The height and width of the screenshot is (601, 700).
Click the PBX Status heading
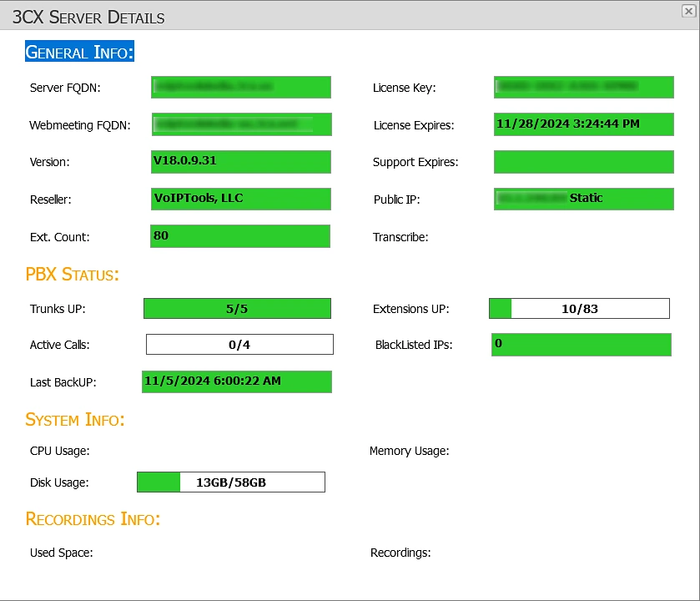pyautogui.click(x=73, y=274)
